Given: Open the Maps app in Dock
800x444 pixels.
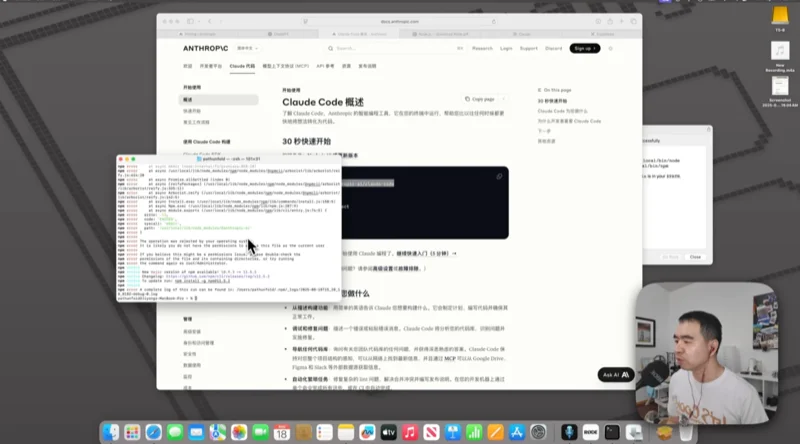Looking at the screenshot, I should (x=218, y=433).
